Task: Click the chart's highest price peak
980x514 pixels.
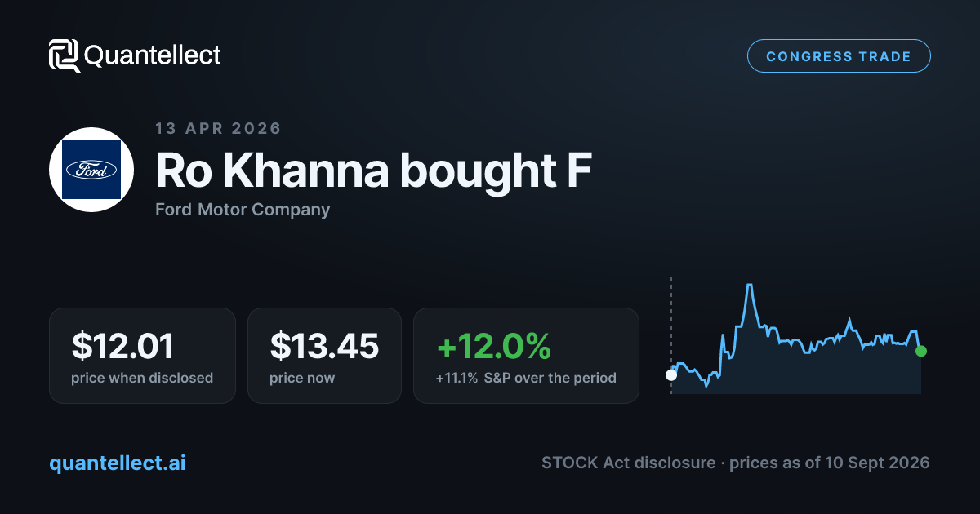Action: click(748, 285)
